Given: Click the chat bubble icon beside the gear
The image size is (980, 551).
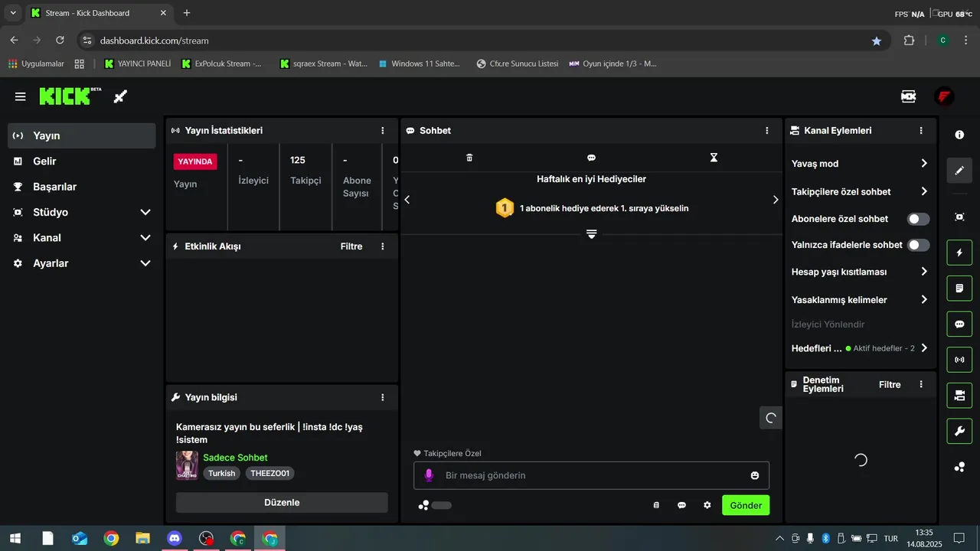Looking at the screenshot, I should coord(681,505).
